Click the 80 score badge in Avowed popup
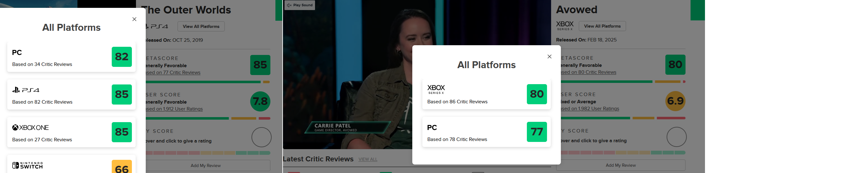 click(x=537, y=94)
